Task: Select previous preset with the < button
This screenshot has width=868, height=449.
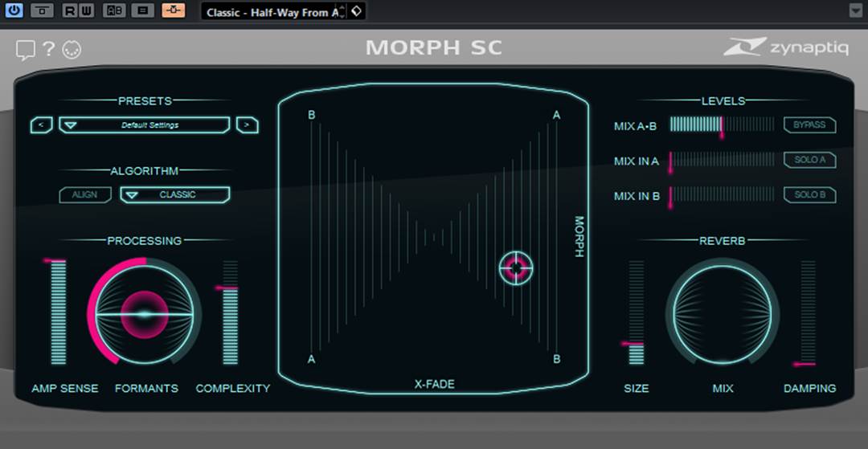Action: [x=42, y=125]
